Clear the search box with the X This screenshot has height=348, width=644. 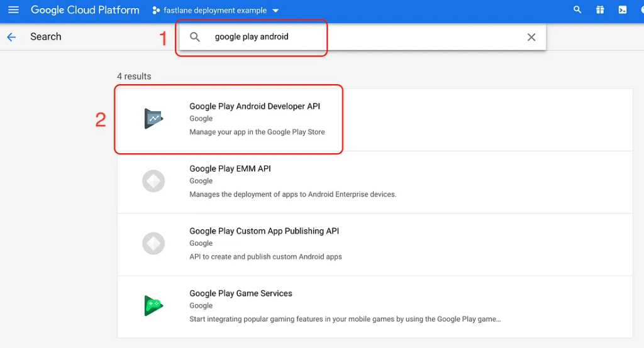[531, 37]
